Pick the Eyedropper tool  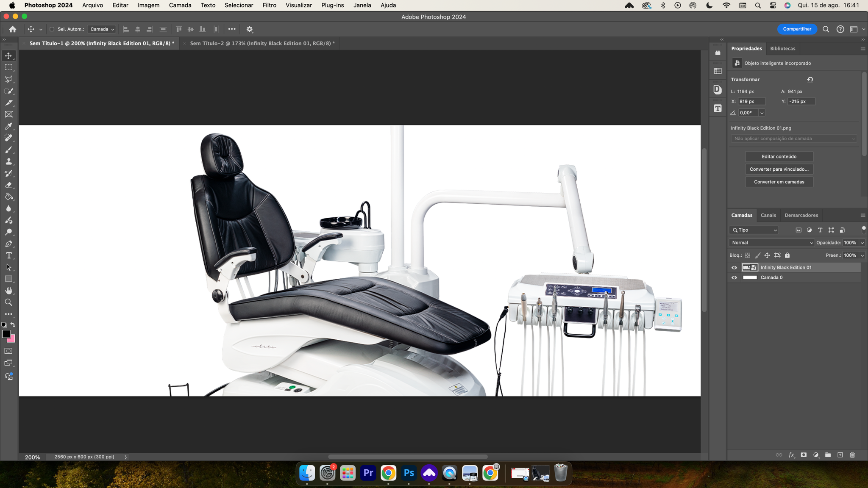click(x=8, y=126)
